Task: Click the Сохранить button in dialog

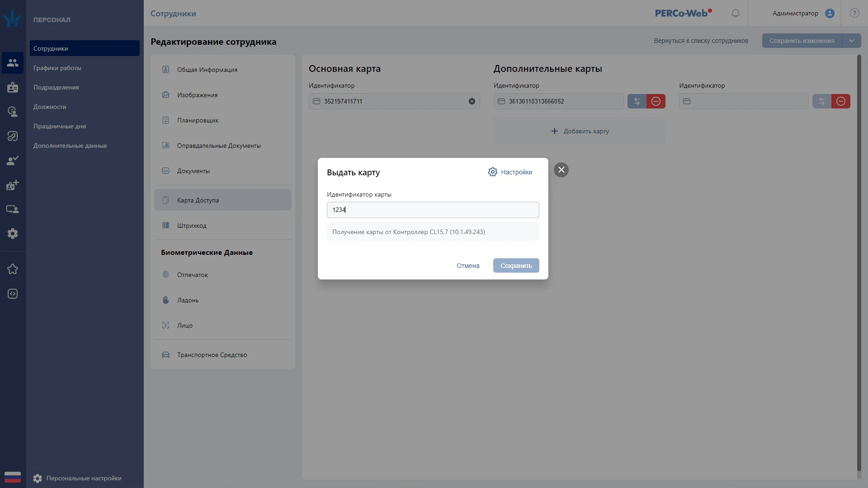Action: pos(516,266)
